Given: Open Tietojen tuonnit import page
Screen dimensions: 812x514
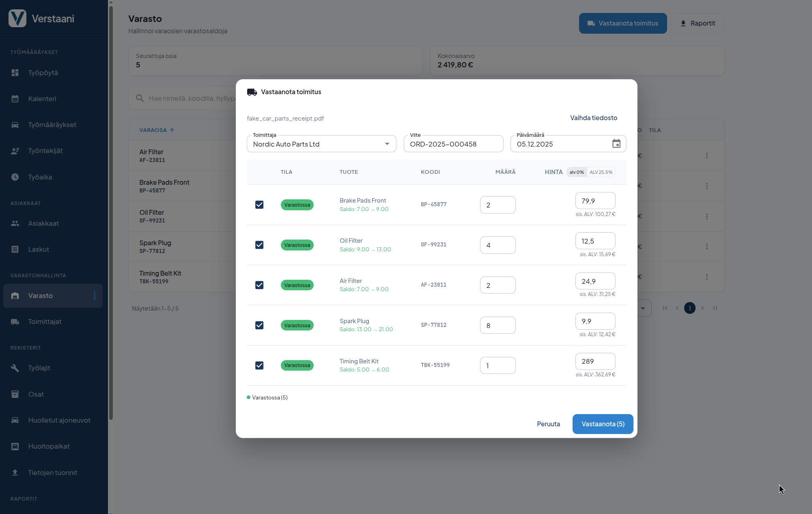Looking at the screenshot, I should point(52,473).
